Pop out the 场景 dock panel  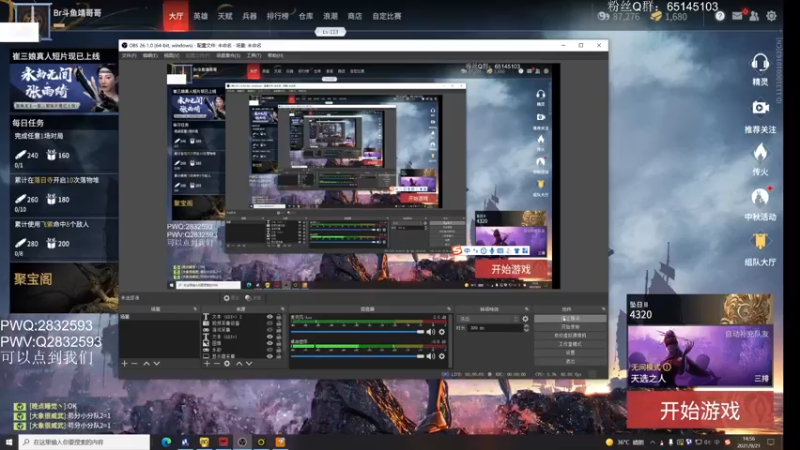194,309
